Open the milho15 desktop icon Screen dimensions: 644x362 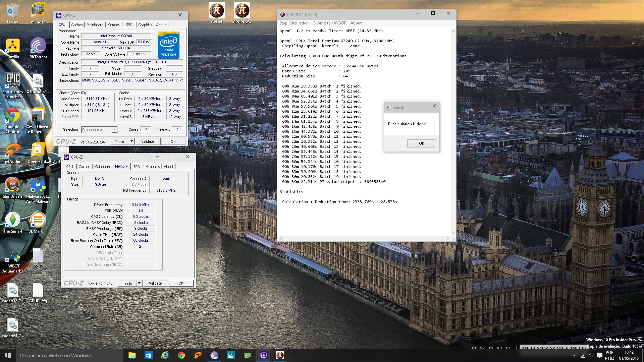point(38,14)
